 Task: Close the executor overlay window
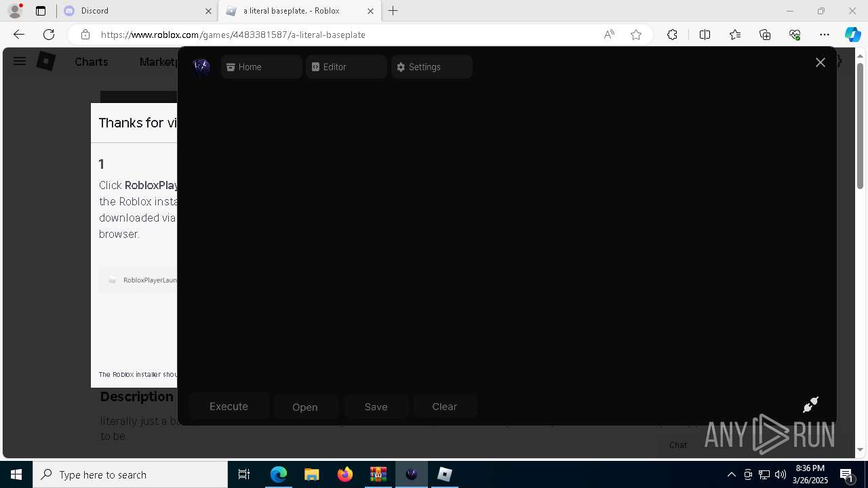tap(821, 62)
